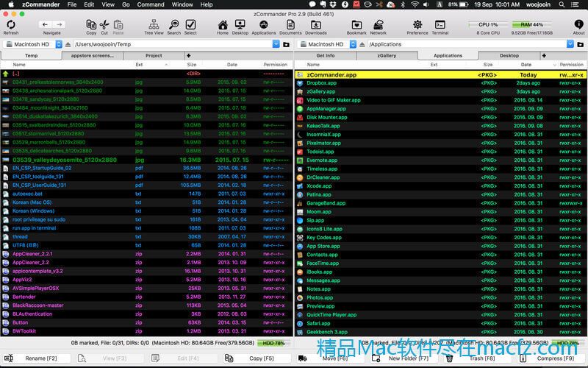Switch to right panel Desktop tab

(x=509, y=56)
